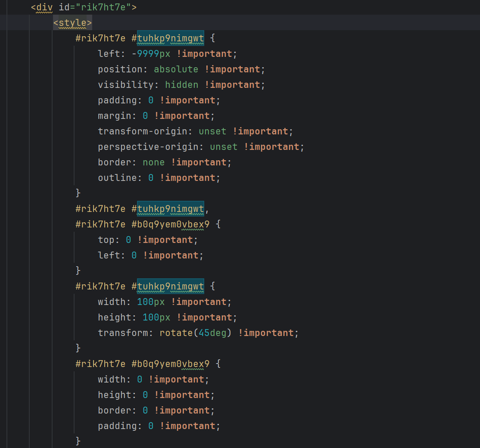Select the absolute keyword value
The height and width of the screenshot is (448, 480).
tap(176, 69)
